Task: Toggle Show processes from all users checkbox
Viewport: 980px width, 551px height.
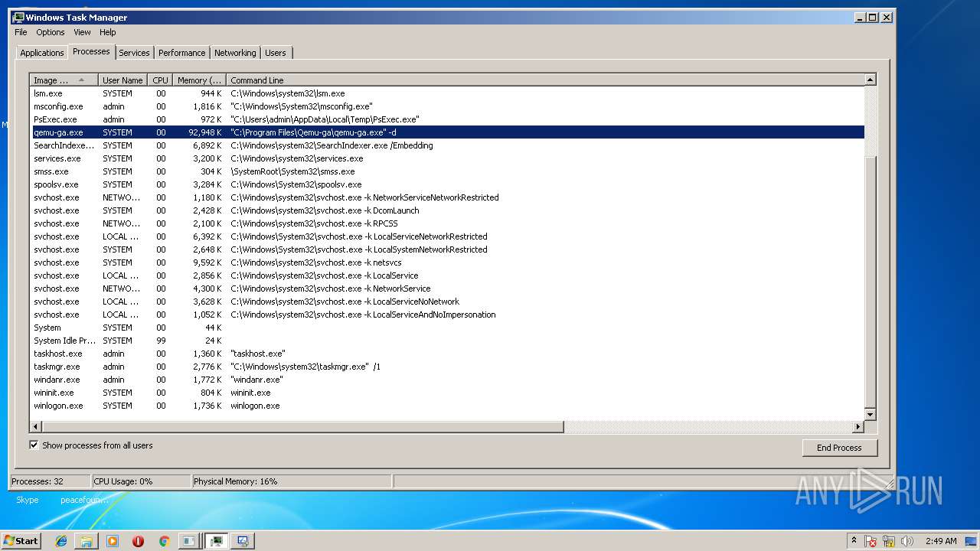Action: [34, 445]
